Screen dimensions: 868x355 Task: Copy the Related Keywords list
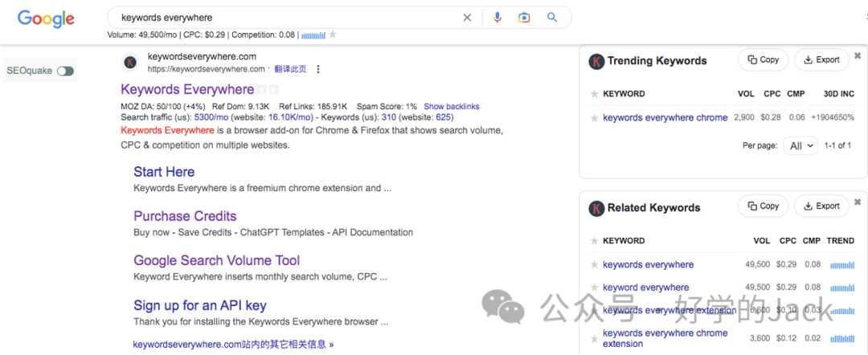[x=764, y=206]
